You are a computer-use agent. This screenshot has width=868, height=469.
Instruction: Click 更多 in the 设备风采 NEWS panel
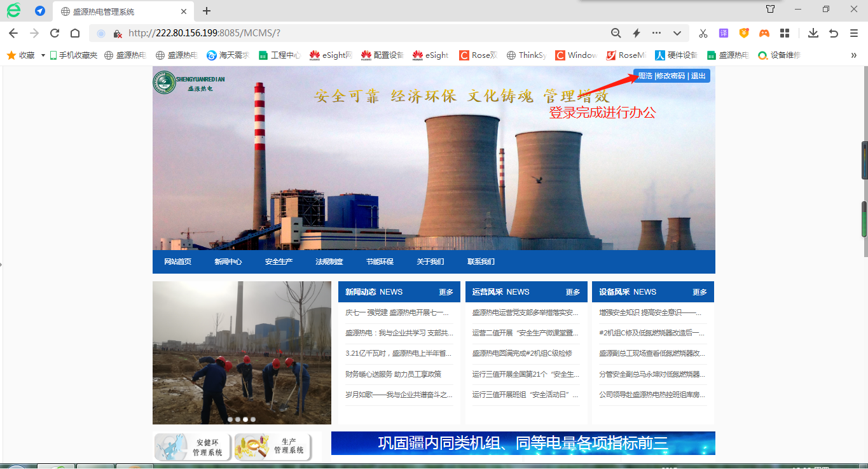pyautogui.click(x=699, y=292)
